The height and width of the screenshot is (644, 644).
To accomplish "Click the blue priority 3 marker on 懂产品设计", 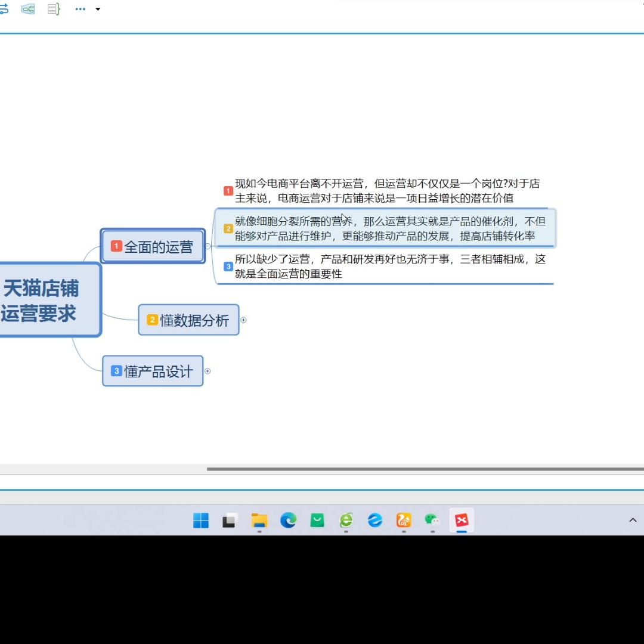I will click(x=116, y=371).
